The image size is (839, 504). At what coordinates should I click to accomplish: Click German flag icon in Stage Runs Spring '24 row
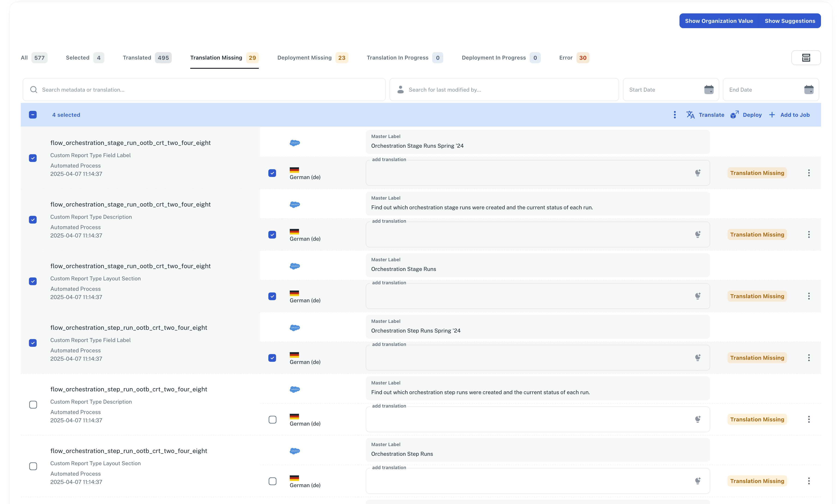point(294,170)
